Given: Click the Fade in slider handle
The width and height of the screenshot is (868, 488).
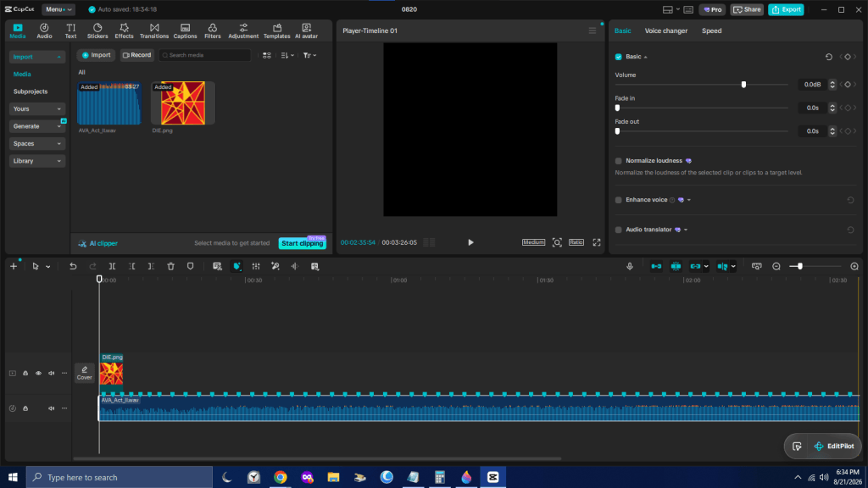Looking at the screenshot, I should tap(617, 108).
